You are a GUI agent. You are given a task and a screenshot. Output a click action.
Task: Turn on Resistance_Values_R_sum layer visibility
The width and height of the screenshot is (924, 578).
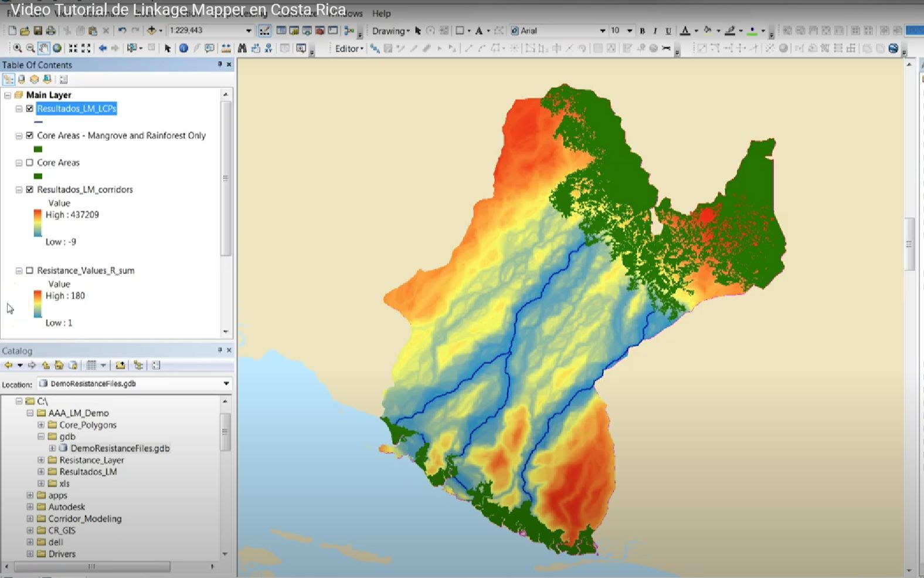tap(30, 271)
